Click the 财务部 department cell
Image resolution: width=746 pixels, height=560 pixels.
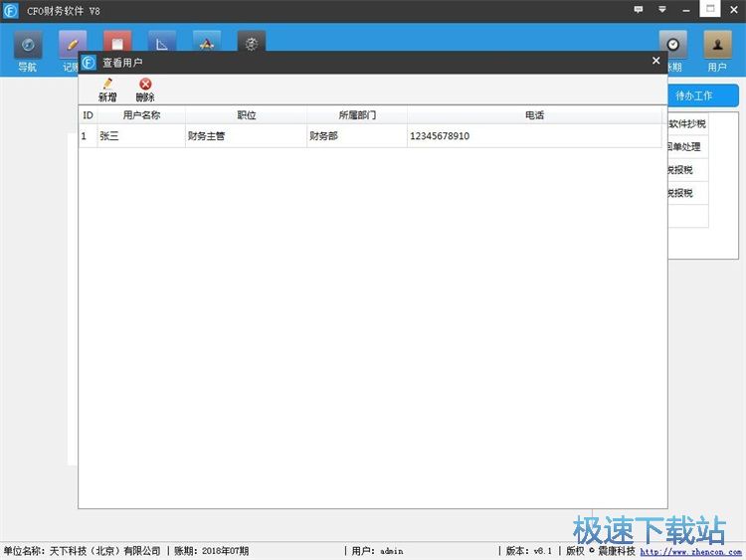pyautogui.click(x=357, y=136)
